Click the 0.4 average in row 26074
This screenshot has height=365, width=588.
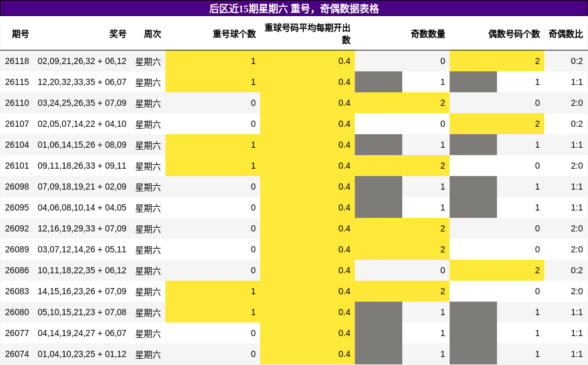[x=344, y=354]
